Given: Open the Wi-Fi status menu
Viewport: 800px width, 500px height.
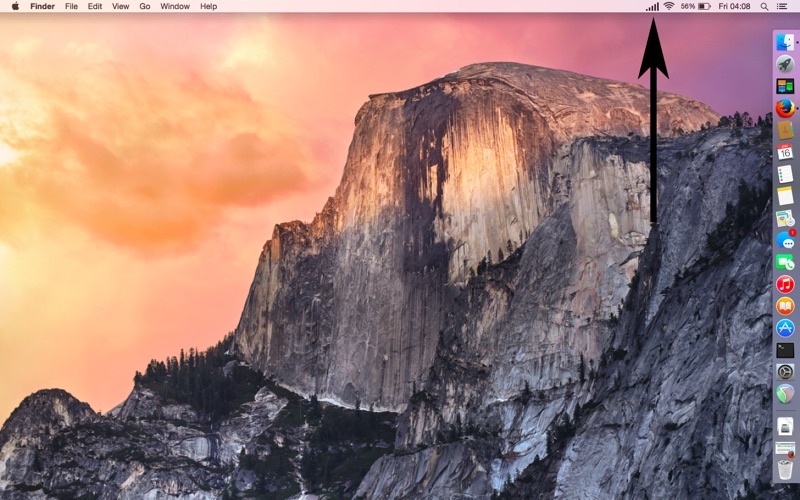Looking at the screenshot, I should point(669,6).
